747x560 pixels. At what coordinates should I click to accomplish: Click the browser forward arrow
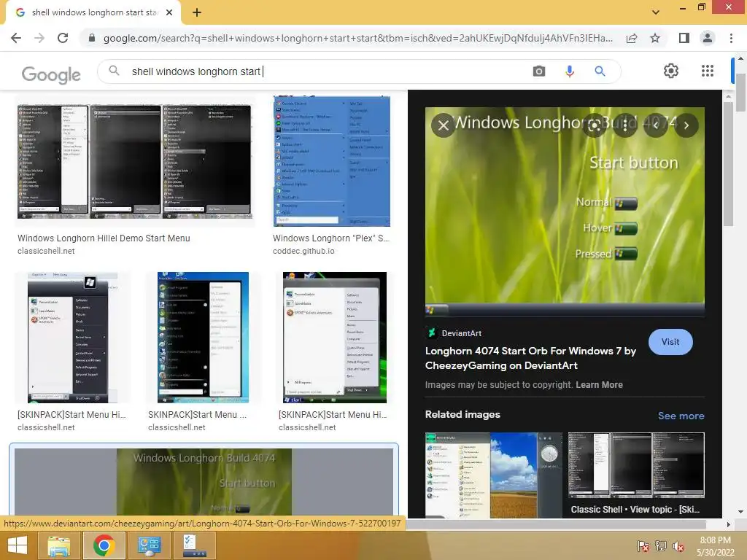[39, 38]
